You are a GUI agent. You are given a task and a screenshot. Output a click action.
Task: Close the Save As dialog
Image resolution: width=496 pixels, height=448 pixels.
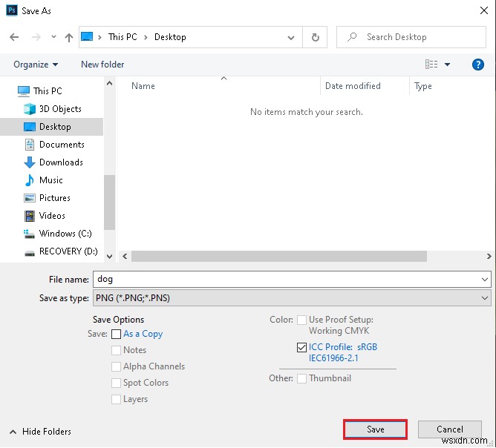tap(483, 10)
